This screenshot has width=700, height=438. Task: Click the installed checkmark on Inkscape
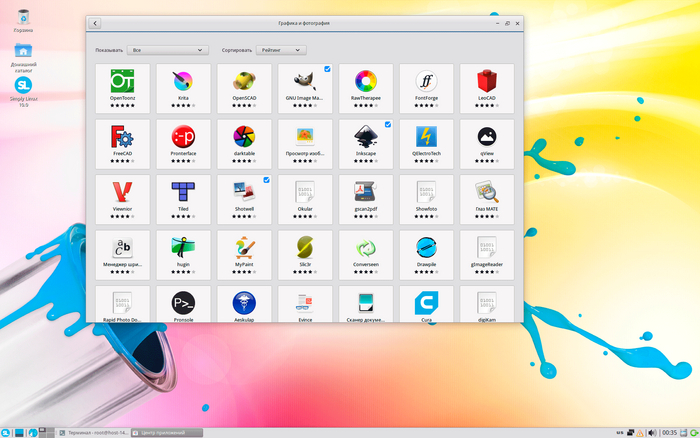[388, 124]
